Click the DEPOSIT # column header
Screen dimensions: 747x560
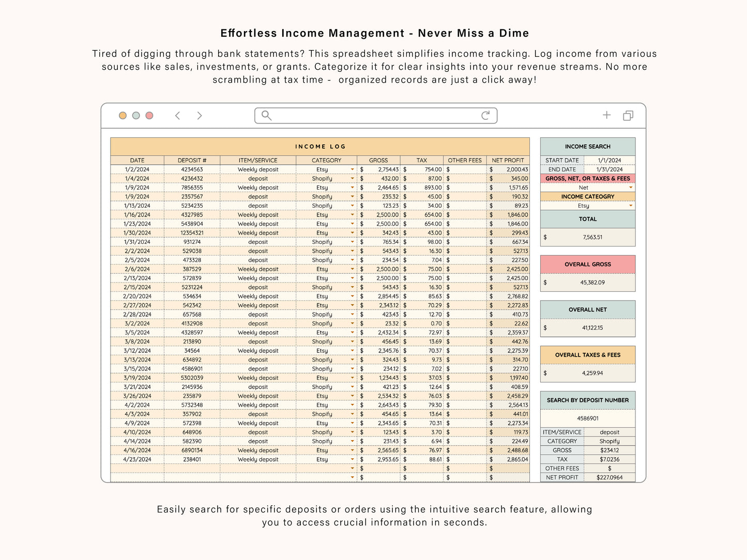click(192, 161)
